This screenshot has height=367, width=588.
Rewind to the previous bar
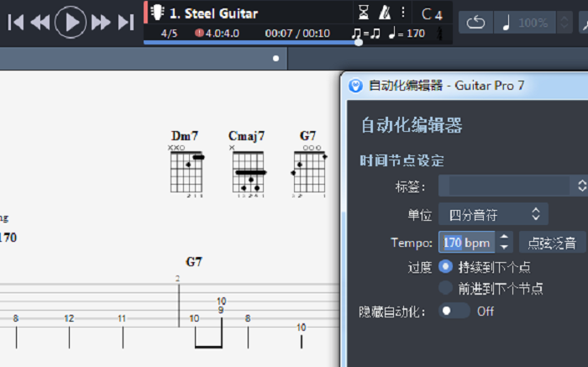(40, 23)
